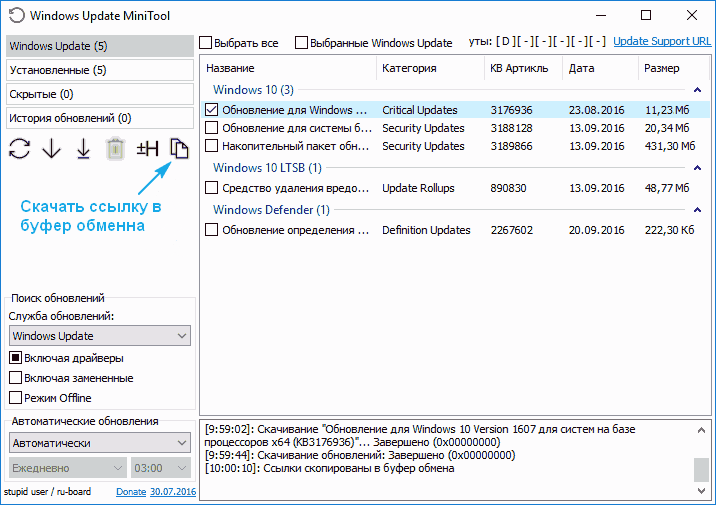The width and height of the screenshot is (716, 505).
Task: Enable 'Режим Offline' checkbox
Action: 16,398
